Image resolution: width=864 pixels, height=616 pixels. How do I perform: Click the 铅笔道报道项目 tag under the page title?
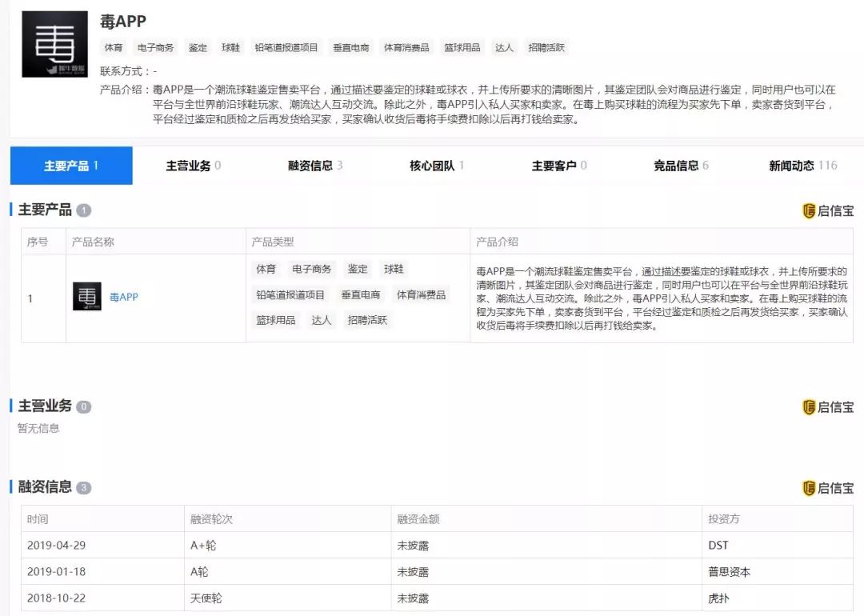coord(286,48)
